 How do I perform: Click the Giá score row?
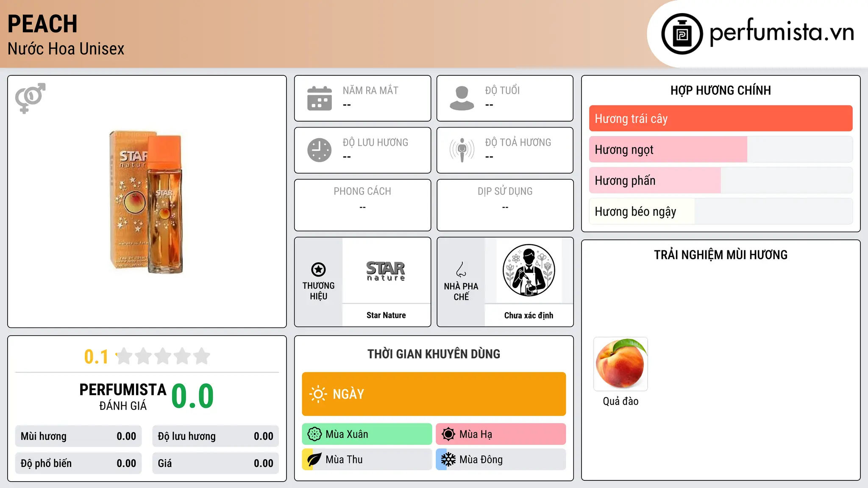coord(215,463)
